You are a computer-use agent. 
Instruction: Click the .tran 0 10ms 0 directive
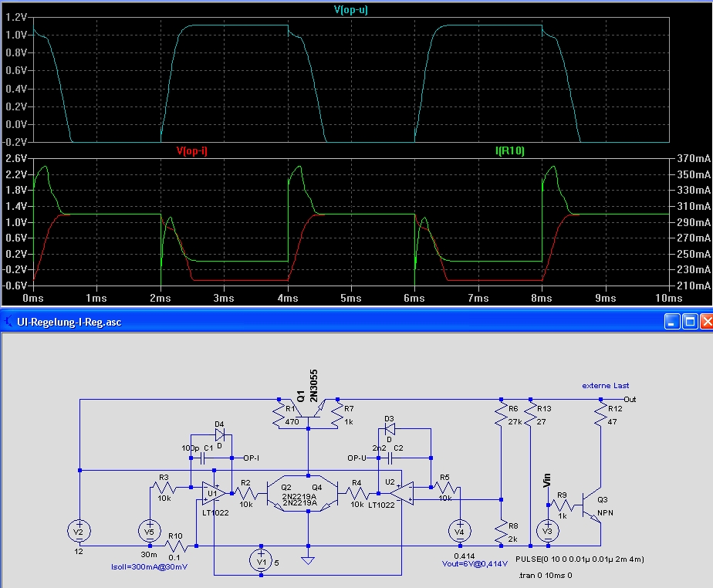click(545, 575)
